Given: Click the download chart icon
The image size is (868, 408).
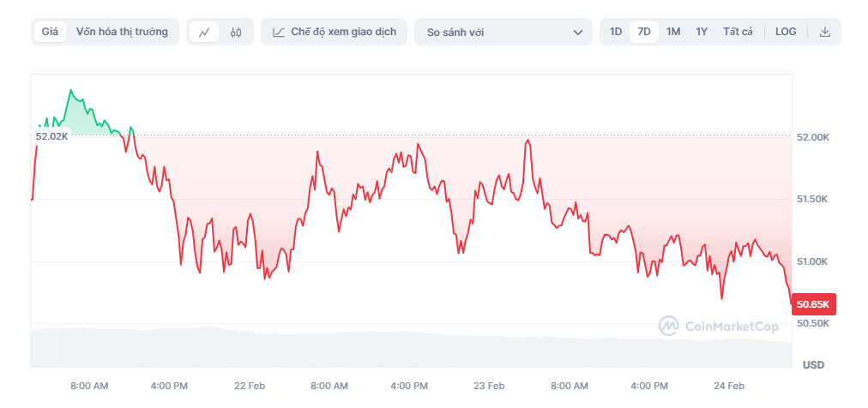Looking at the screenshot, I should pos(825,32).
